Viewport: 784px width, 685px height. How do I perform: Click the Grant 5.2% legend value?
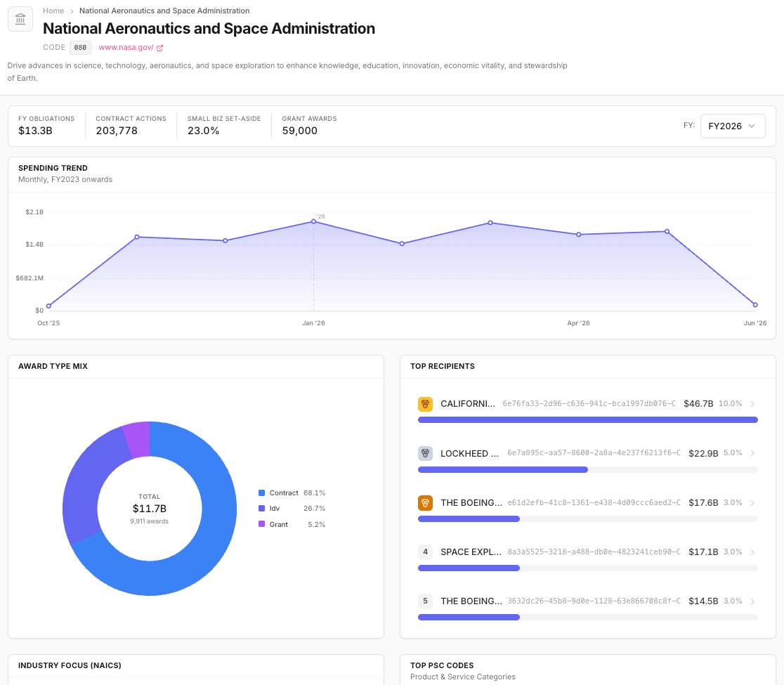[317, 524]
